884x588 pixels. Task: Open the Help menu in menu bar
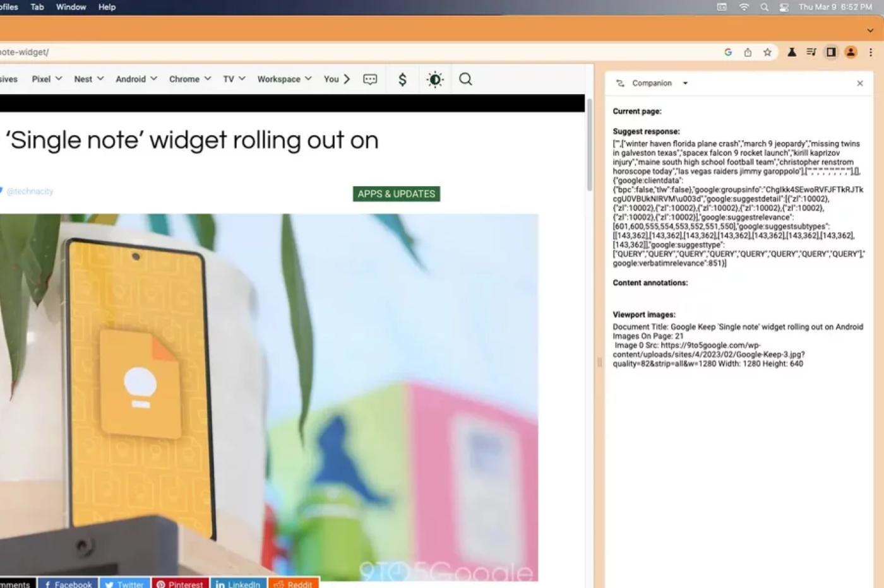coord(107,7)
